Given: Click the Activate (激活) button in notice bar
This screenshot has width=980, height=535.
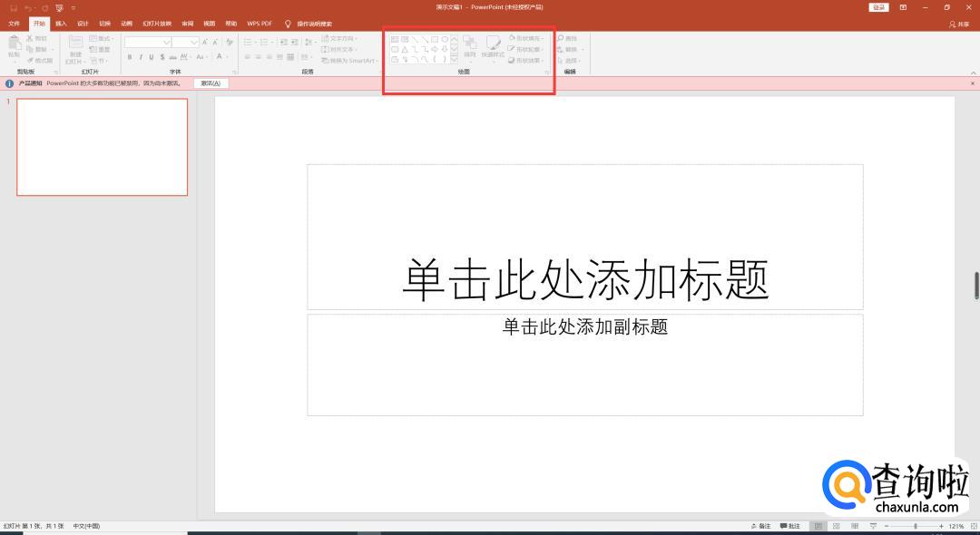Looking at the screenshot, I should pyautogui.click(x=211, y=83).
